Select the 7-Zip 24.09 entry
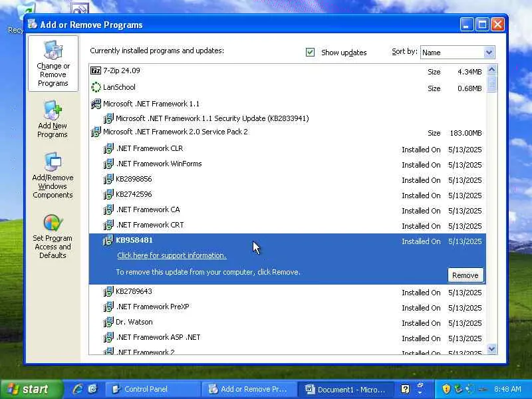 [287, 71]
